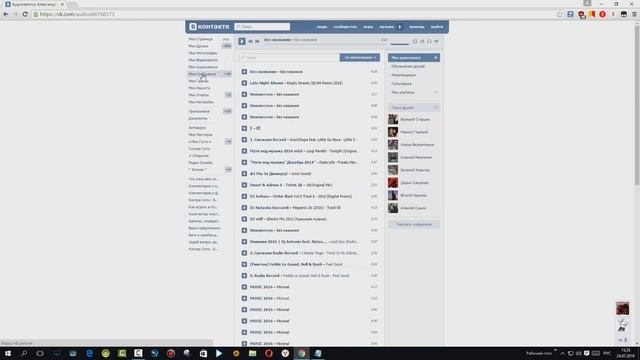Click the audio search field
Viewport: 640px width, 360px height.
[289, 58]
